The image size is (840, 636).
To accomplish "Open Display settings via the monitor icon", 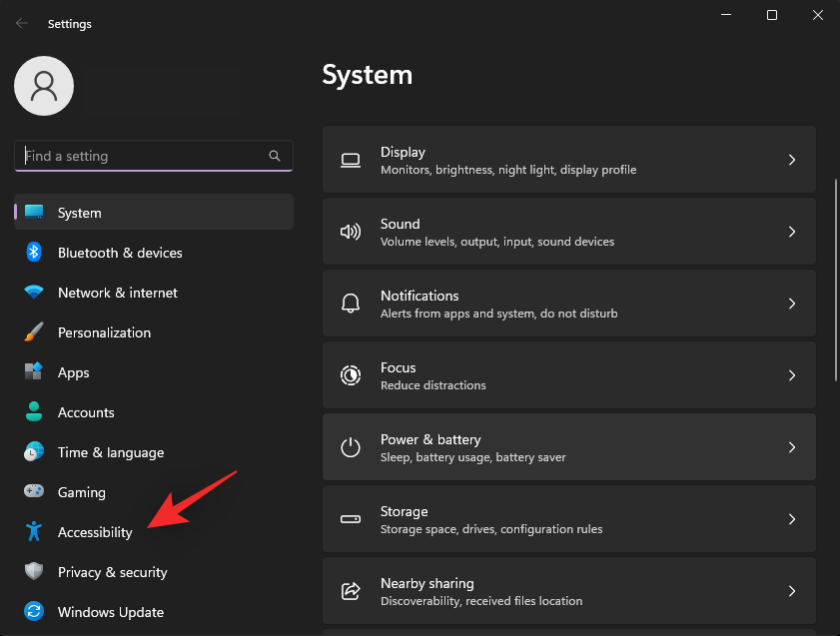I will pyautogui.click(x=350, y=160).
